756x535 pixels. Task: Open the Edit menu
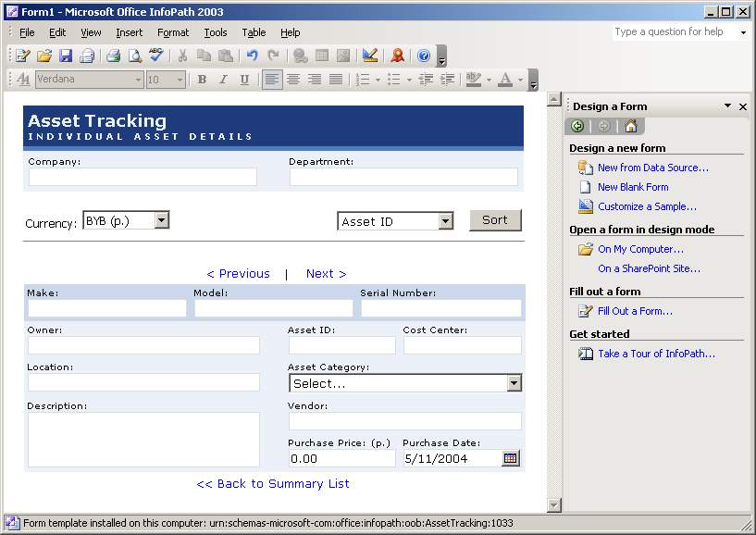(x=57, y=32)
